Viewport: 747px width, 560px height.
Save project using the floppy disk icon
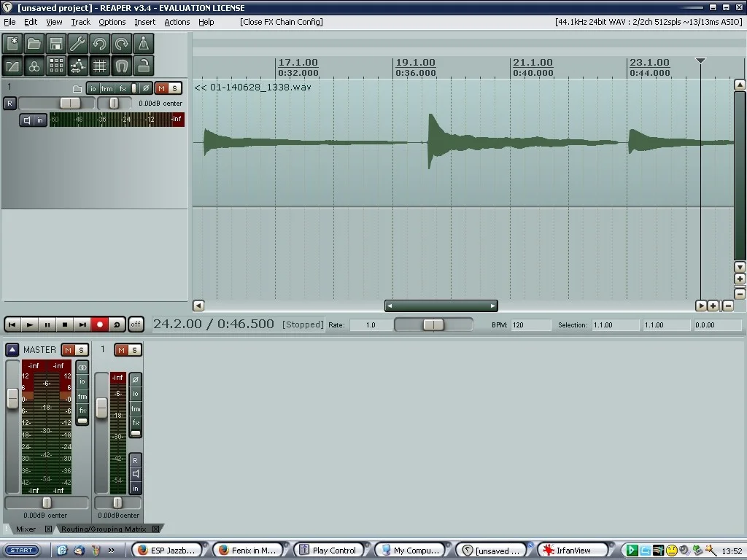(x=56, y=44)
